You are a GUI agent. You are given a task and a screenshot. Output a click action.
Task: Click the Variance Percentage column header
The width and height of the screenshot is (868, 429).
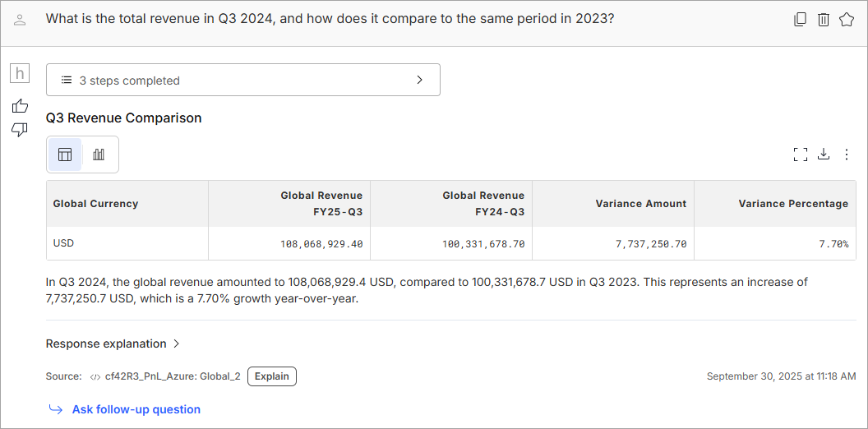click(x=792, y=204)
